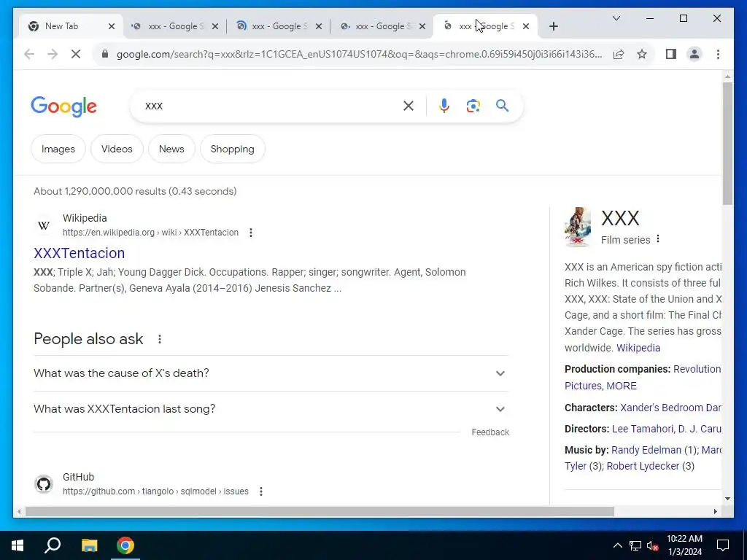This screenshot has width=747, height=560.
Task: Open People also ask options menu
Action: (x=160, y=339)
